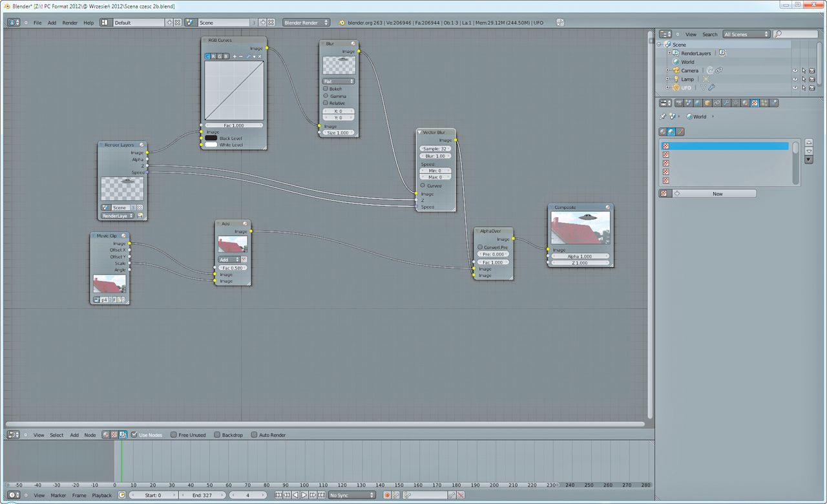
Task: Select the brush texture type button
Action: [x=680, y=132]
